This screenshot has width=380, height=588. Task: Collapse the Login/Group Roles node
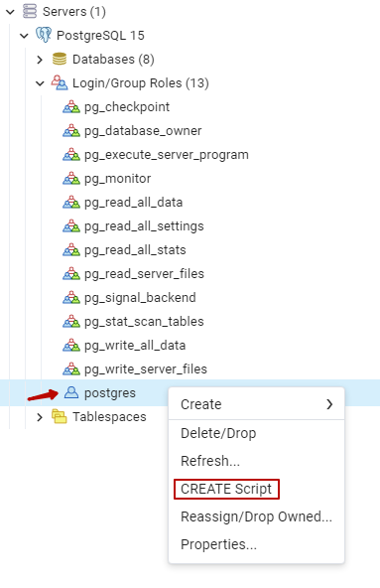40,83
